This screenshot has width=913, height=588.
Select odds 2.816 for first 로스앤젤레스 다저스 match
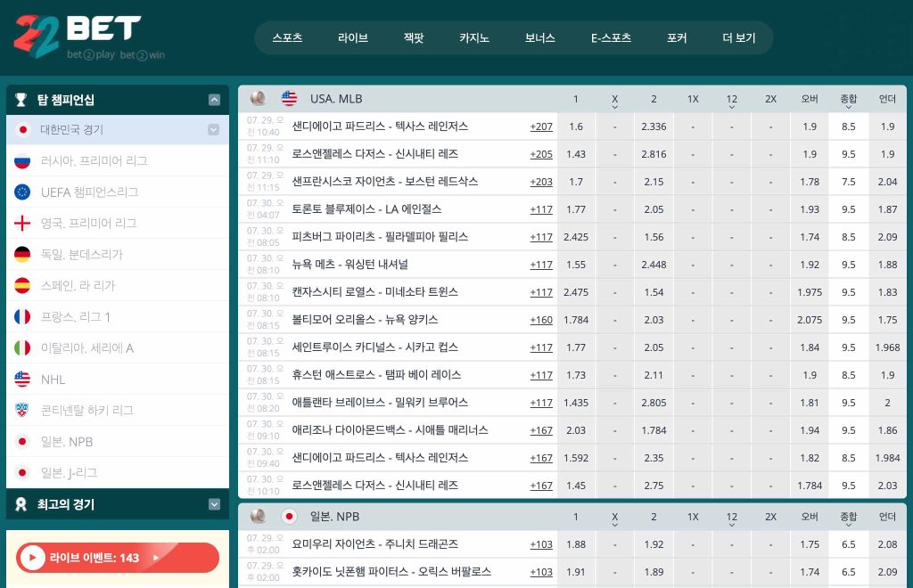pyautogui.click(x=654, y=154)
